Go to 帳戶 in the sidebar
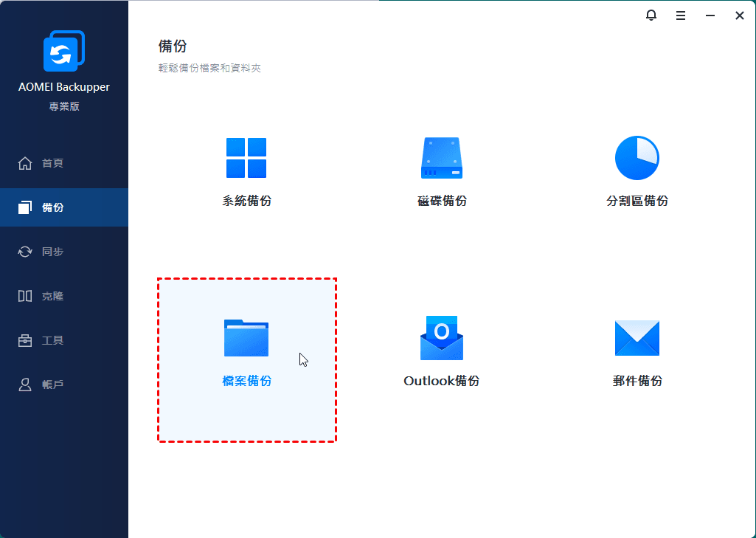756x538 pixels. click(64, 384)
